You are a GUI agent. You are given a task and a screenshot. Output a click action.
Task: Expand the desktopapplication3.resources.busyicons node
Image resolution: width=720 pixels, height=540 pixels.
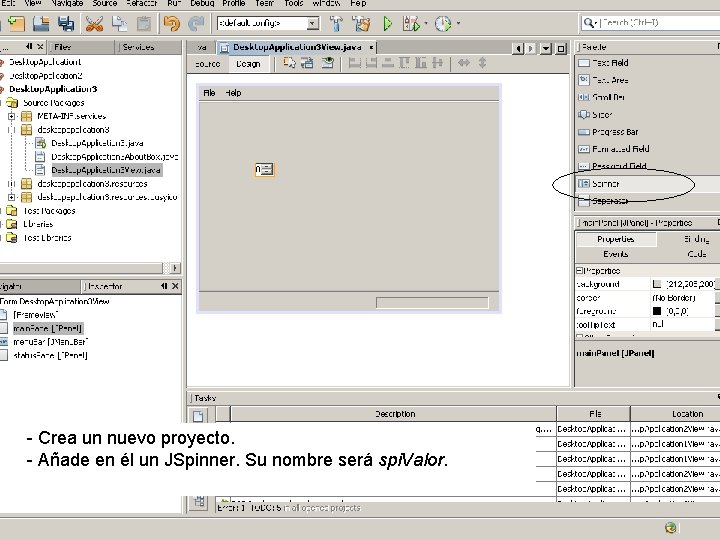coord(12,197)
